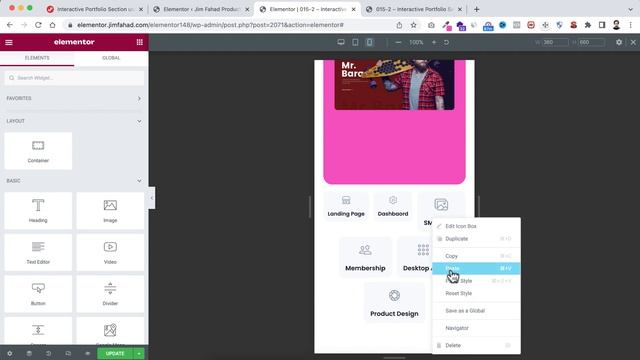The height and width of the screenshot is (360, 640).
Task: Click the Dashboard icon box
Action: point(393,206)
